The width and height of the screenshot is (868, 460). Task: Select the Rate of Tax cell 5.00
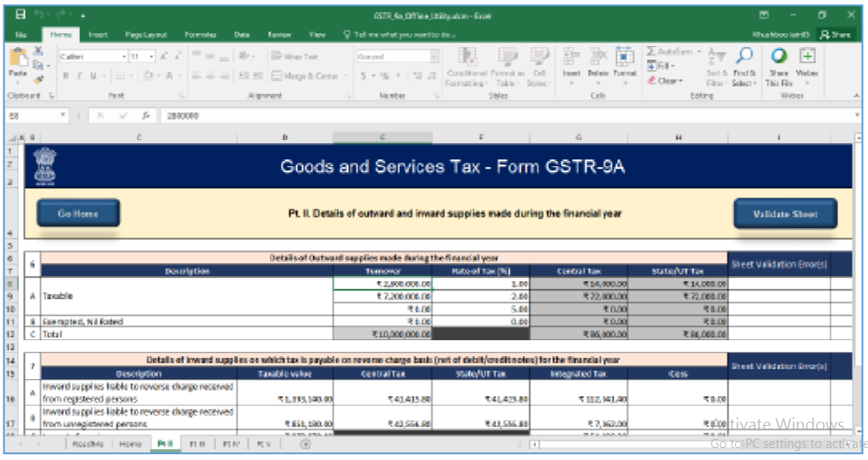click(x=481, y=308)
